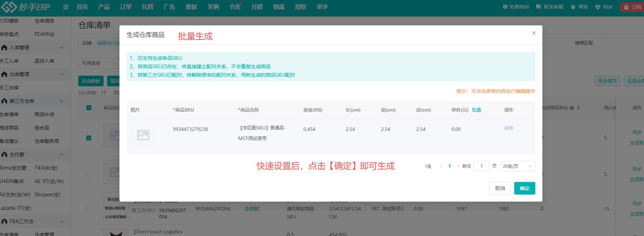This screenshot has width=644, height=236.
Task: Open the 20条/页 page size dropdown
Action: click(x=517, y=166)
